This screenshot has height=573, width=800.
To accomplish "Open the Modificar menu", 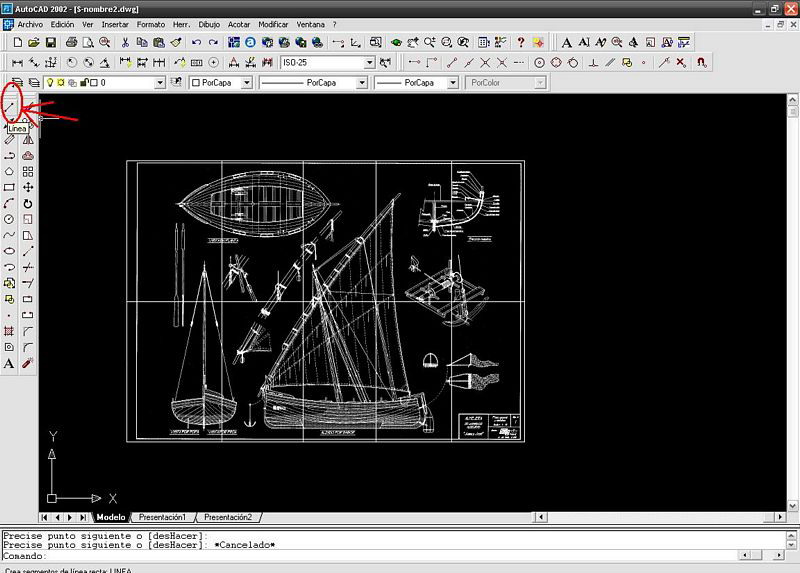I will pos(273,24).
